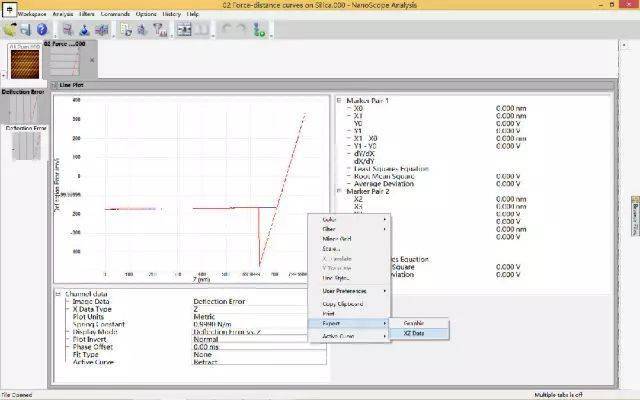This screenshot has width=640, height=400.
Task: Click Copy Clipboard in context menu
Action: tap(342, 303)
